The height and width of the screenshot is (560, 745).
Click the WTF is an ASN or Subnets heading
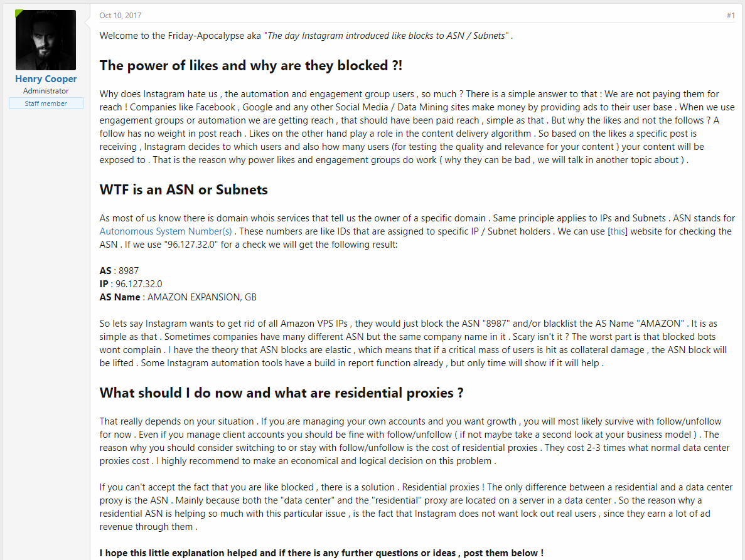pyautogui.click(x=183, y=190)
